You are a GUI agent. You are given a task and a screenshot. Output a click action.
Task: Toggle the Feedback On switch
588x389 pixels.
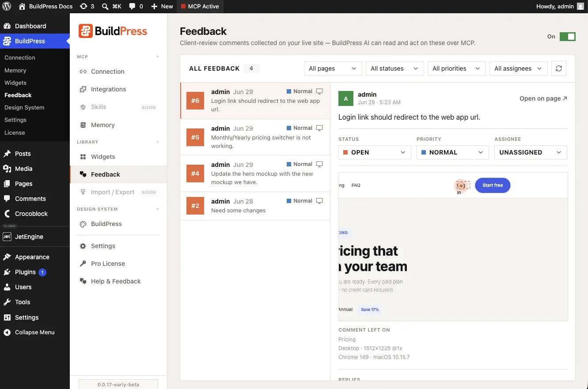(568, 37)
